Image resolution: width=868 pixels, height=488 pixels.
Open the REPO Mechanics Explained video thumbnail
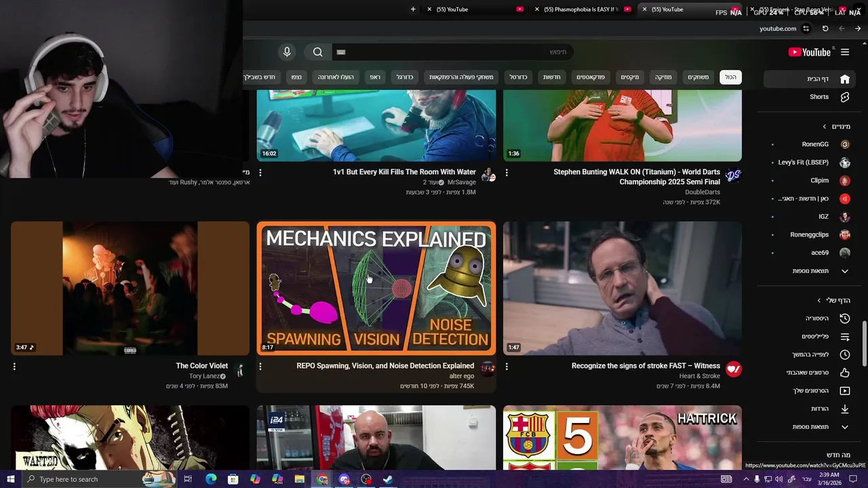pos(376,289)
